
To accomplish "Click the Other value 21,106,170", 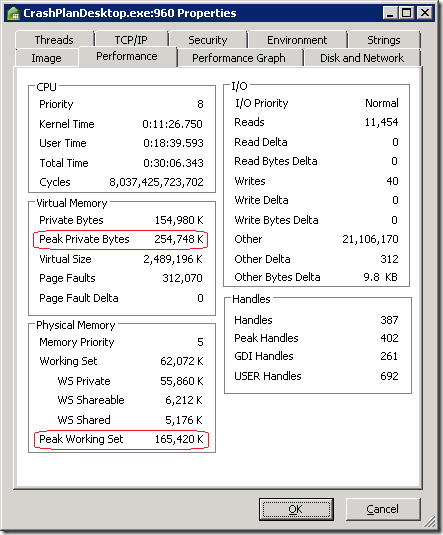I will coord(370,239).
